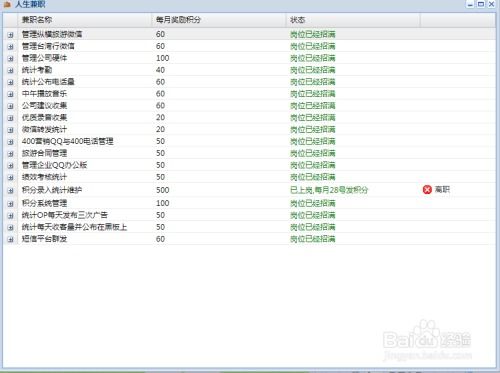Expand the 统计OP每天发布三次广告 row

(x=10, y=216)
